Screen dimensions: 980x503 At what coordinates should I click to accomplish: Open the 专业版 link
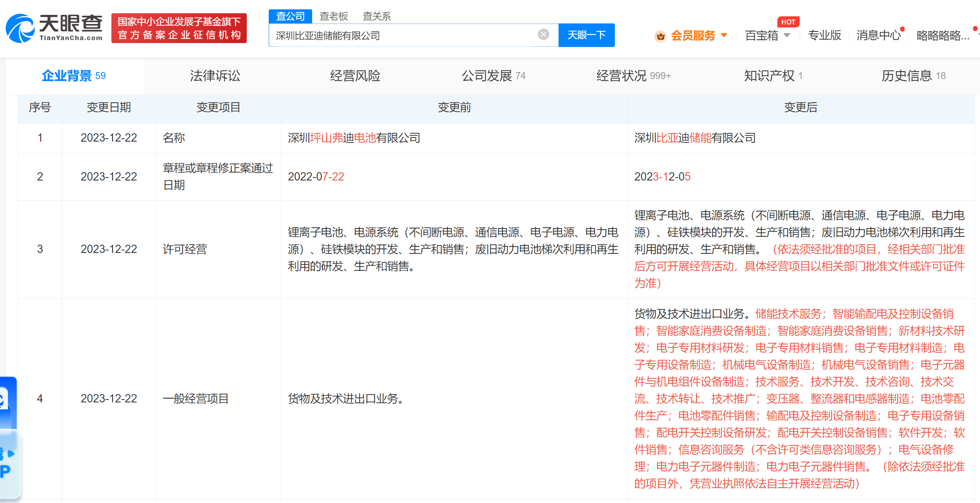(x=824, y=36)
